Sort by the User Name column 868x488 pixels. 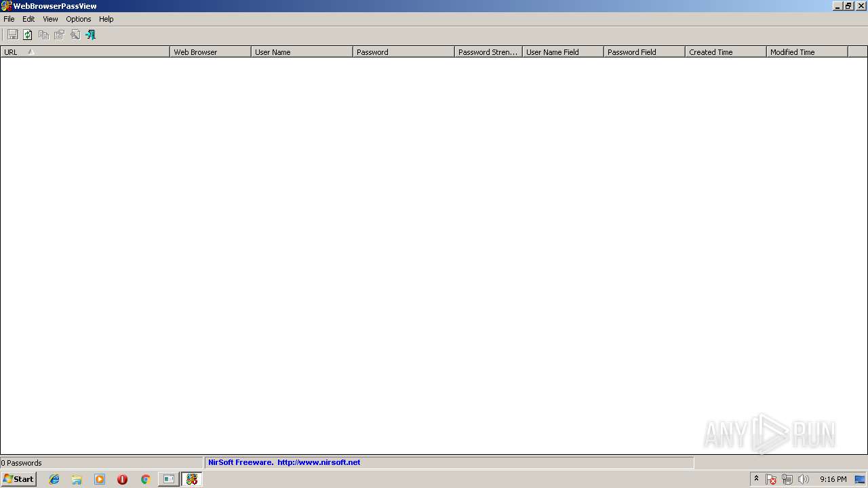pyautogui.click(x=302, y=52)
